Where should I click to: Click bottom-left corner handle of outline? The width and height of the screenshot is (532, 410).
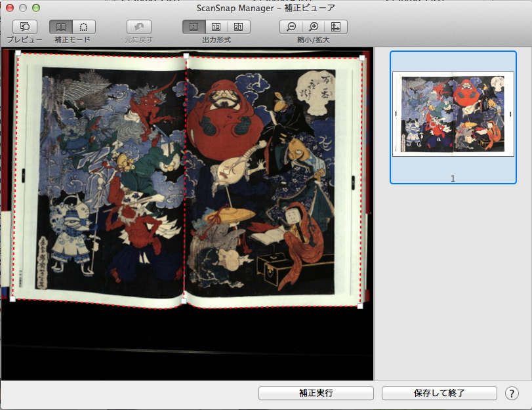click(x=12, y=299)
